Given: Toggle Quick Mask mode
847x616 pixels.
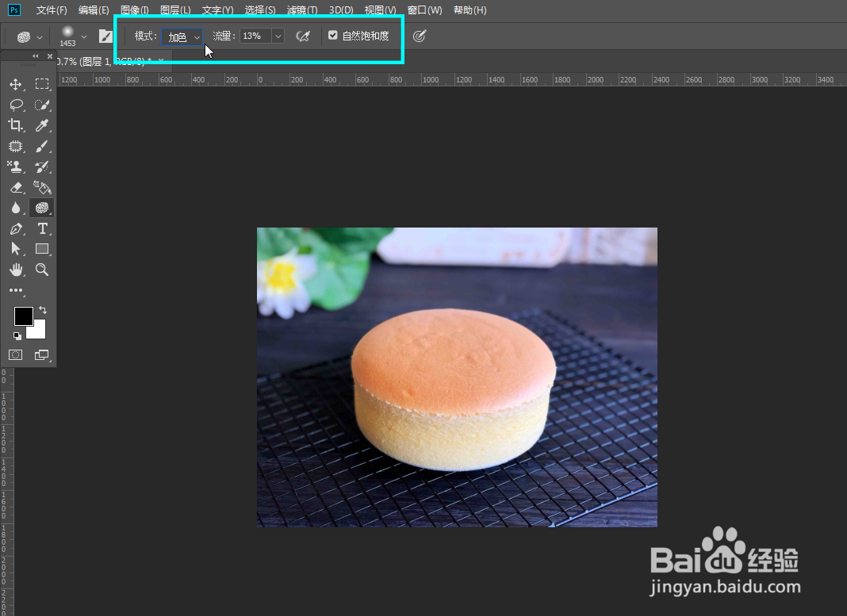Looking at the screenshot, I should tap(16, 354).
